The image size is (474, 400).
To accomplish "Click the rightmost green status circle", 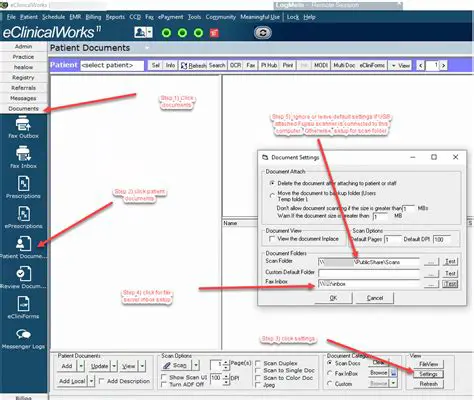I will 198,33.
